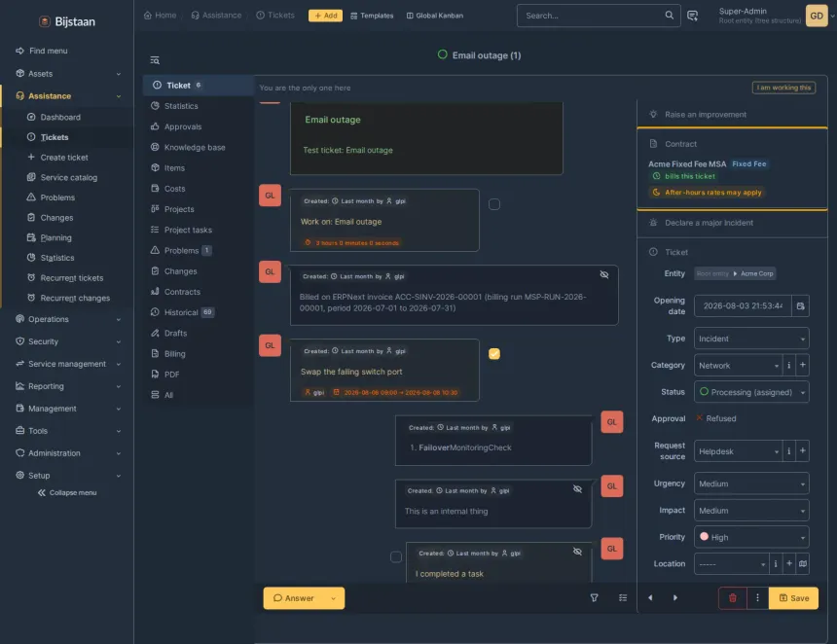Viewport: 837px width, 644px height.
Task: Click the Opening date calendar icon
Action: [800, 305]
